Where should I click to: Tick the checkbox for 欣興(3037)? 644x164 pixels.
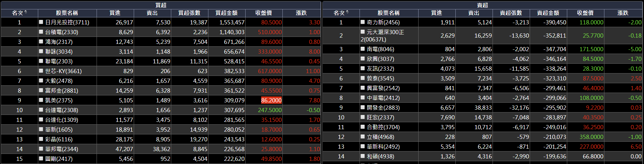[x=363, y=58]
